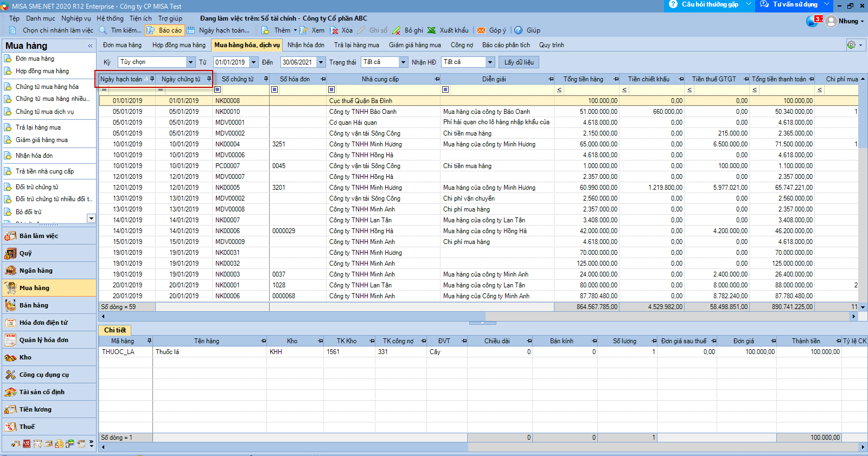The width and height of the screenshot is (868, 456).
Task: Open the Ngân hàng module
Action: [48, 271]
